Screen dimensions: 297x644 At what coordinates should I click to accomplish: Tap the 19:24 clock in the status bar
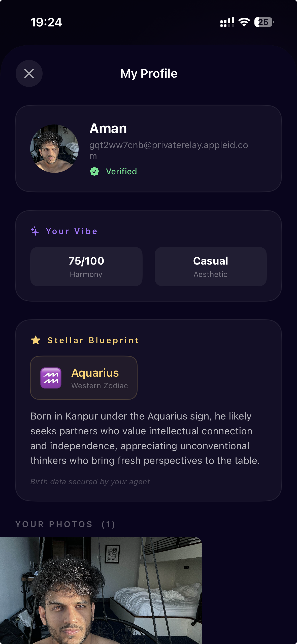coord(46,22)
